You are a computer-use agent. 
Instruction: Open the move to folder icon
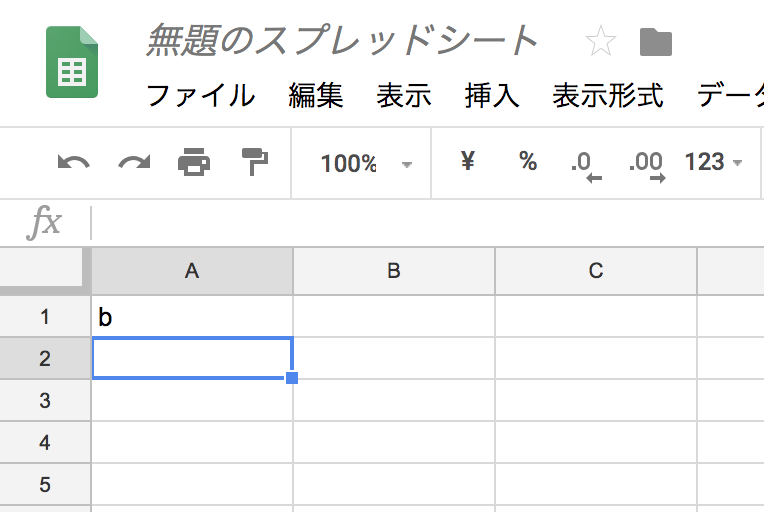pos(656,42)
